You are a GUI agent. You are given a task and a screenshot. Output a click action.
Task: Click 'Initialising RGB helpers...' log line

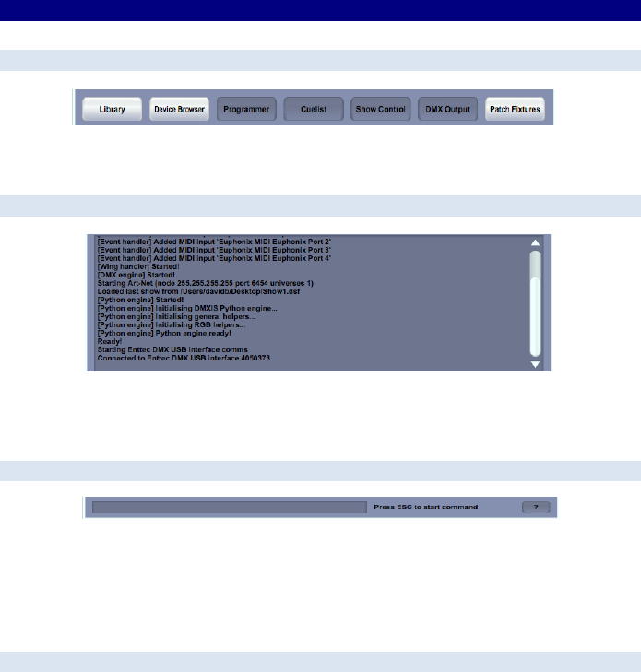(x=172, y=324)
